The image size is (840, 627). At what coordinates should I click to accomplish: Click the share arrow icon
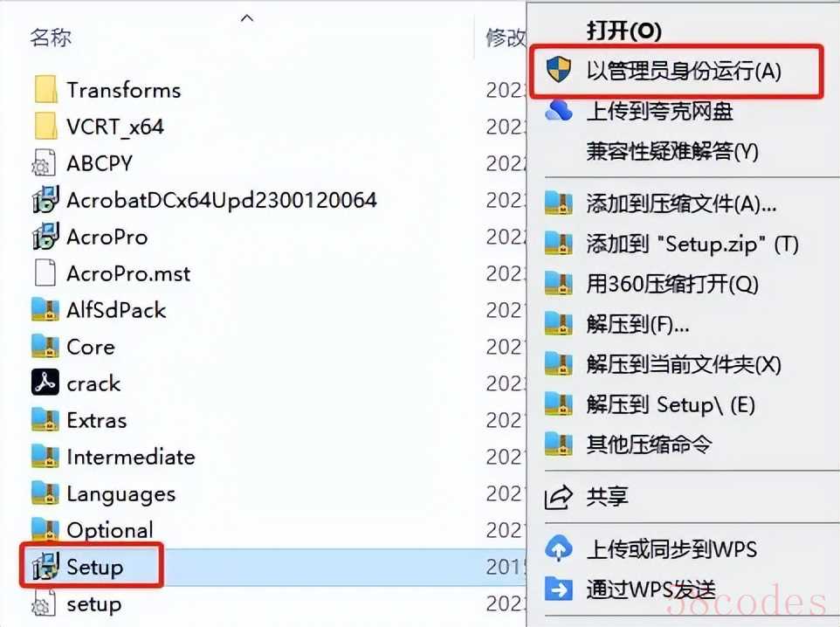[558, 497]
